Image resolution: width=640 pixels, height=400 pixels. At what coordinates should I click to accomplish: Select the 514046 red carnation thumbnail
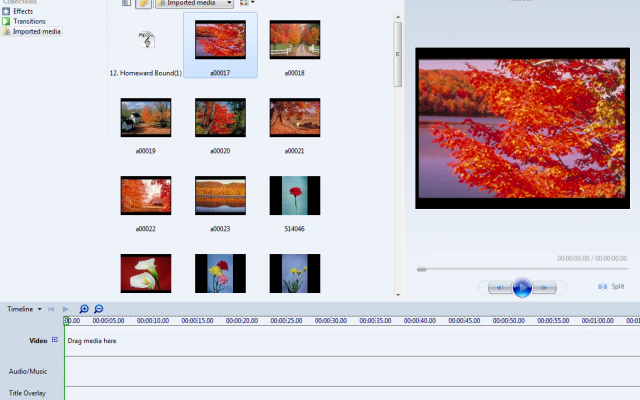click(x=295, y=196)
